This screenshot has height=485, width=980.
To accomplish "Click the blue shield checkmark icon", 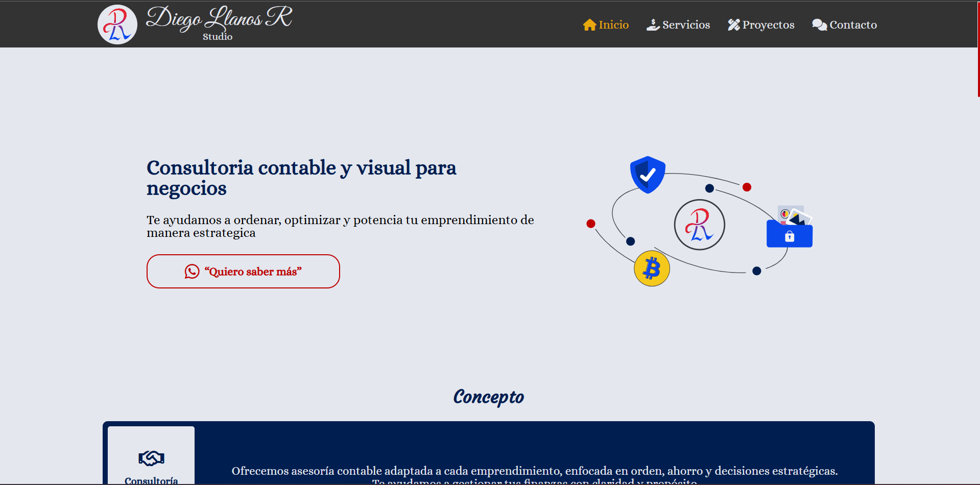I will click(x=648, y=175).
